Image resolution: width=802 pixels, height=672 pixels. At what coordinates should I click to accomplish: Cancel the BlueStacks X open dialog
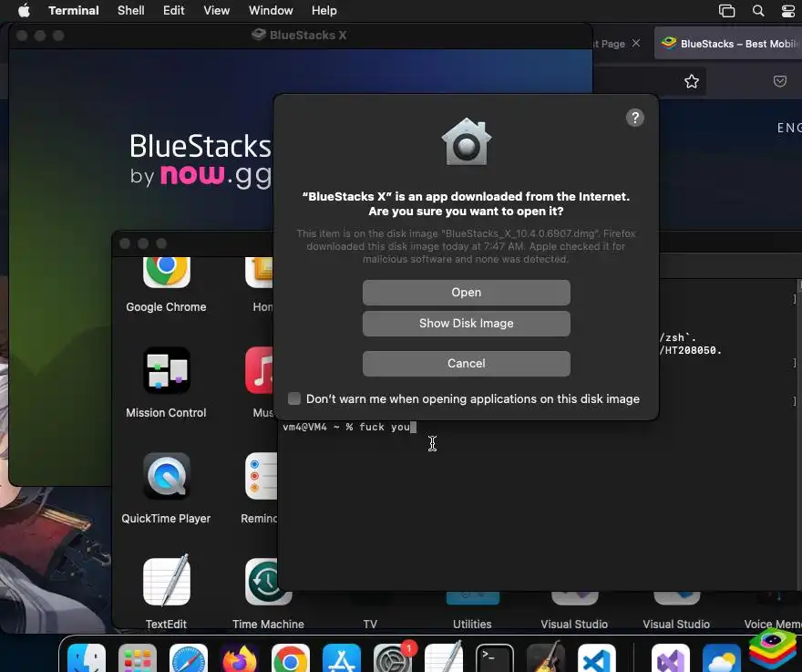pyautogui.click(x=466, y=364)
